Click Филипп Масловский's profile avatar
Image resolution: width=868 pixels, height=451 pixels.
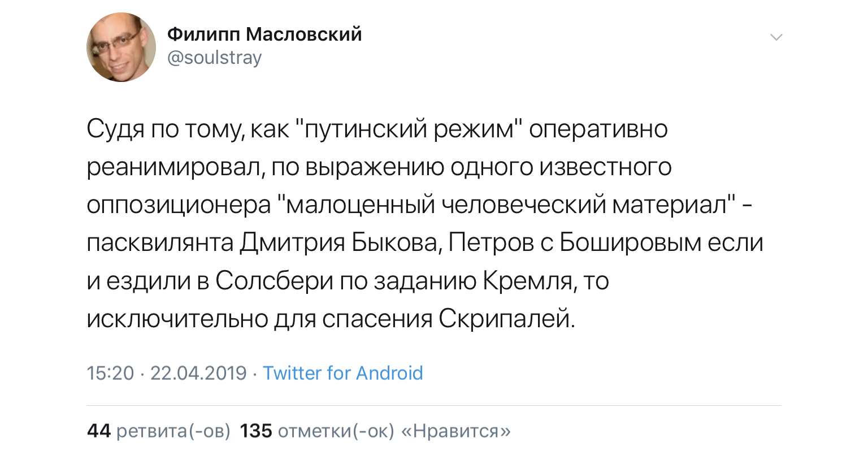(121, 48)
